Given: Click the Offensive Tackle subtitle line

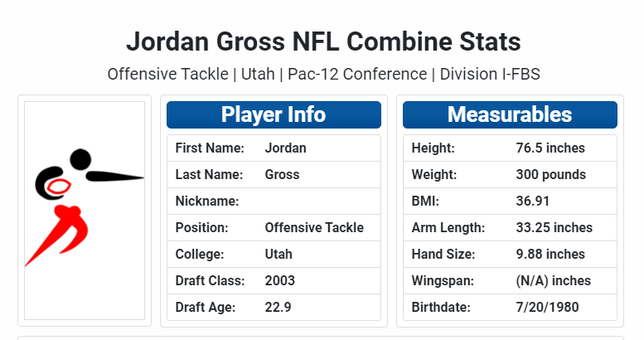Looking at the screenshot, I should [x=323, y=75].
